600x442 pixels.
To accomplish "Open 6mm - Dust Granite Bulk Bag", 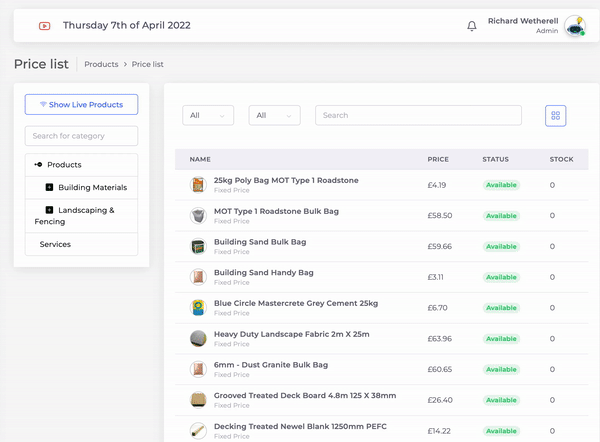I will (x=271, y=365).
